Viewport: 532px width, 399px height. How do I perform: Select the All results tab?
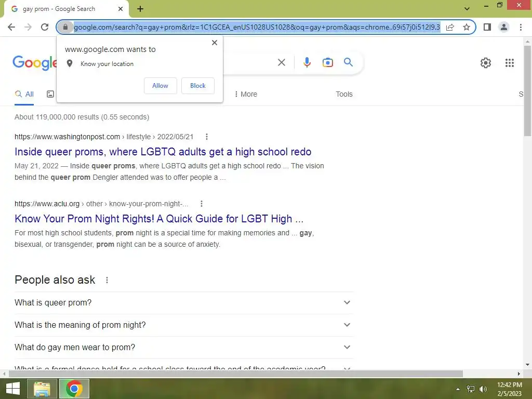(24, 94)
